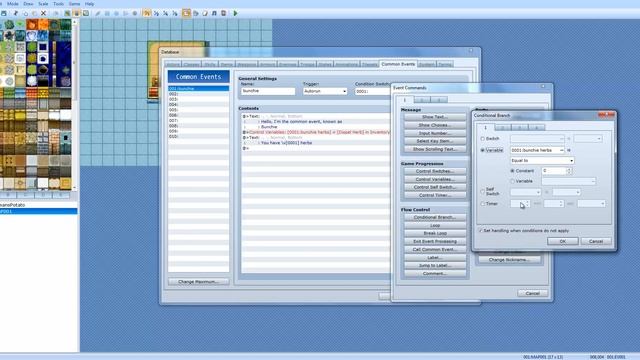The width and height of the screenshot is (640, 360).
Task: Open the Game menu
Action: point(74,4)
